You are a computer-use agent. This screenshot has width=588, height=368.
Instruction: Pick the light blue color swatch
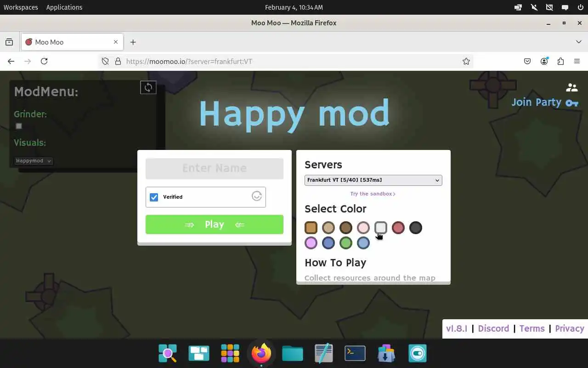363,243
